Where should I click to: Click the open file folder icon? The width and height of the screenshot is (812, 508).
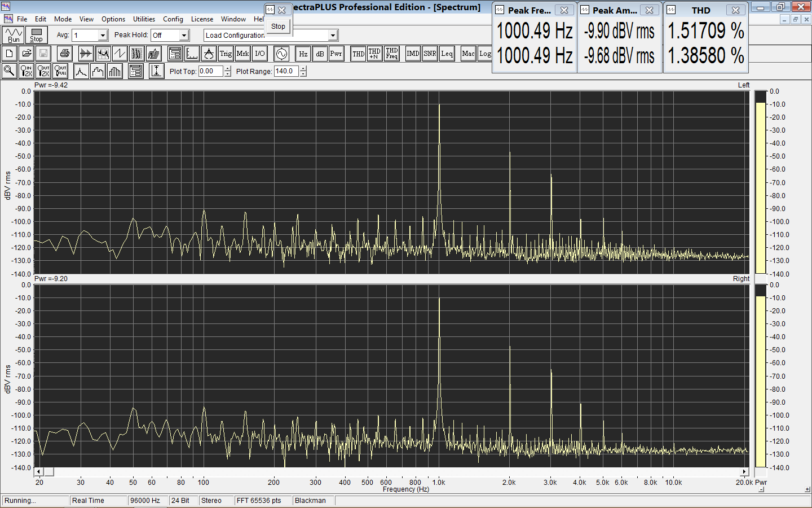coord(27,54)
